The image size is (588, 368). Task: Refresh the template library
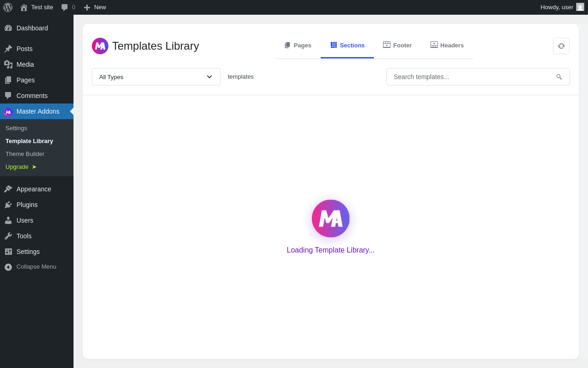click(561, 46)
